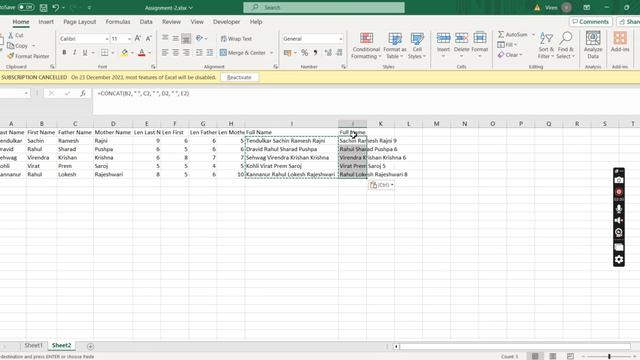Toggle the AutoSave switch
Screen dimensions: 640x360
click(x=26, y=7)
